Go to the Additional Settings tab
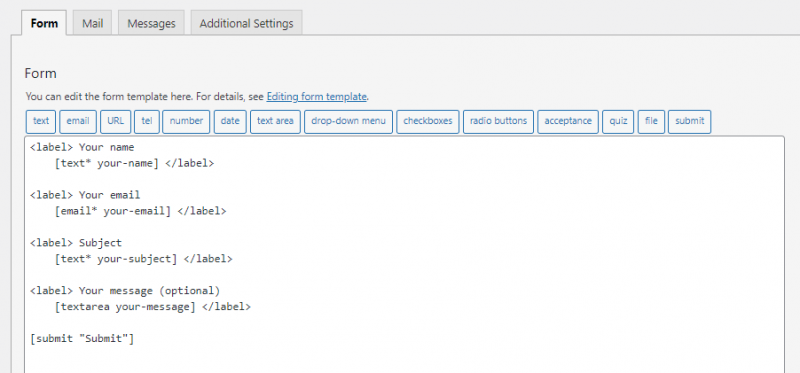 tap(246, 23)
